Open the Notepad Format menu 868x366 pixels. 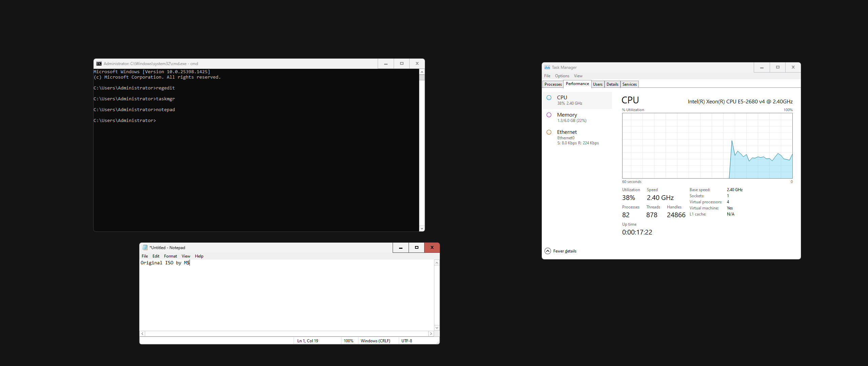click(170, 256)
